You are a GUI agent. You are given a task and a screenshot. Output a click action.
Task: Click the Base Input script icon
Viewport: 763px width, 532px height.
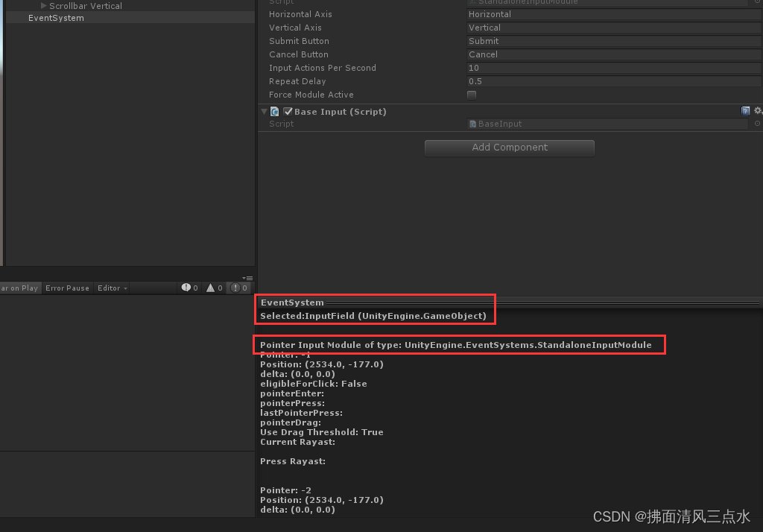point(275,112)
